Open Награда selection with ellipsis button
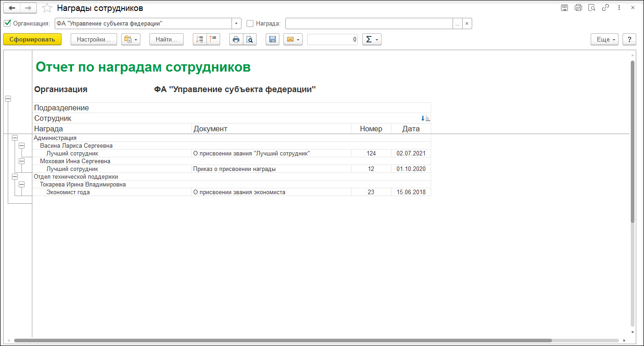This screenshot has width=644, height=346. pos(458,23)
